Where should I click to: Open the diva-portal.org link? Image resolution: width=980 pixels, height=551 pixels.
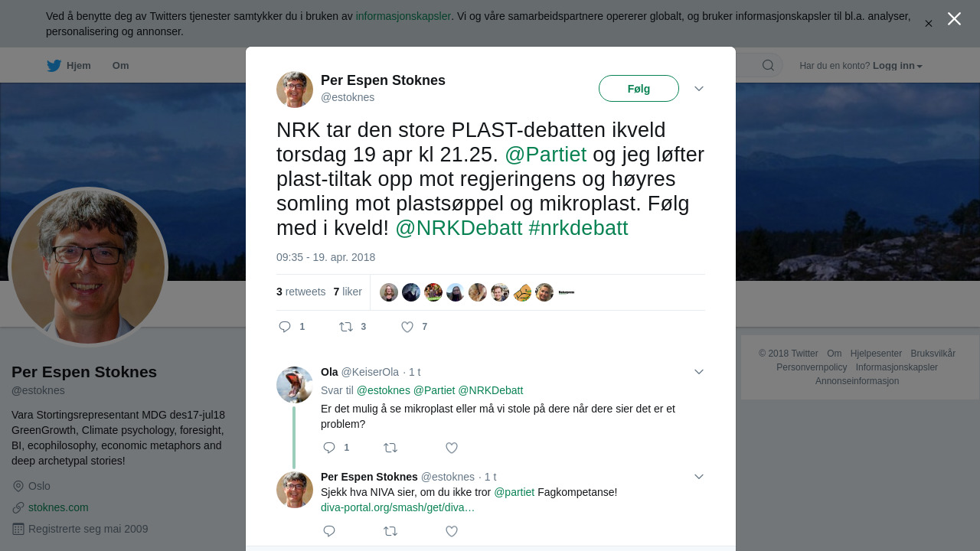point(397,507)
